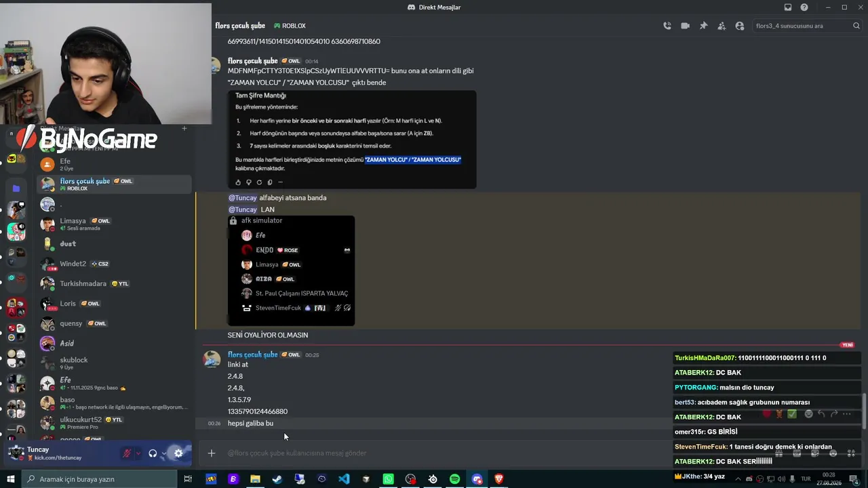
Task: Toggle headphone deafen in user panel
Action: coord(153,453)
